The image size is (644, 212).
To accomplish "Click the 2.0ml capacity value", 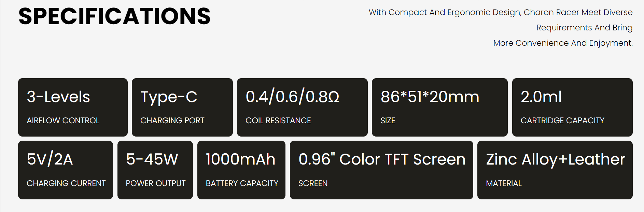I will pos(541,97).
